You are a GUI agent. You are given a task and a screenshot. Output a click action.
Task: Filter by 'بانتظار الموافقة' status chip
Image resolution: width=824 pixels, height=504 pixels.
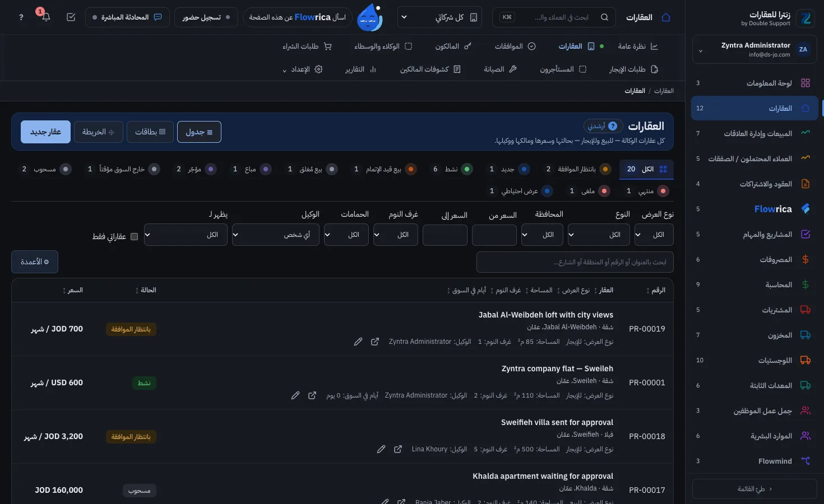pyautogui.click(x=577, y=169)
